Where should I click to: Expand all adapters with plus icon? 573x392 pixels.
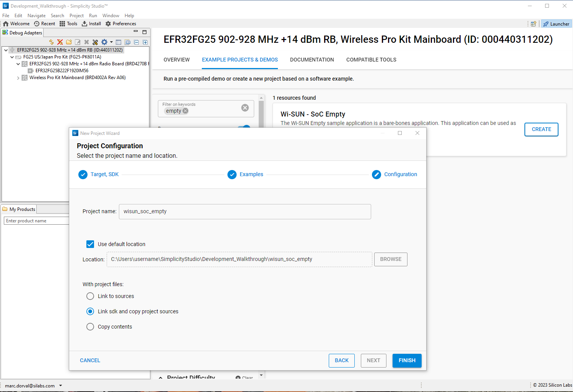(x=145, y=42)
